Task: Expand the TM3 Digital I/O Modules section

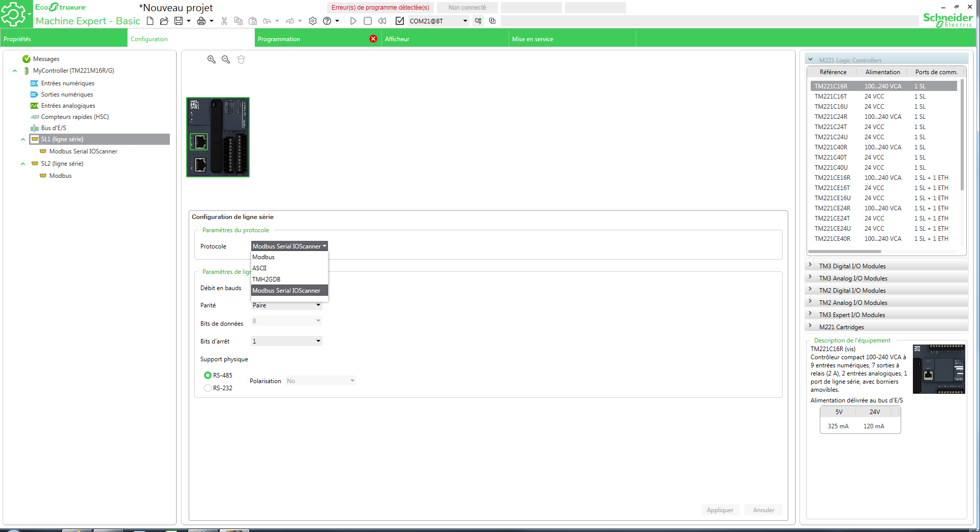Action: tap(810, 265)
